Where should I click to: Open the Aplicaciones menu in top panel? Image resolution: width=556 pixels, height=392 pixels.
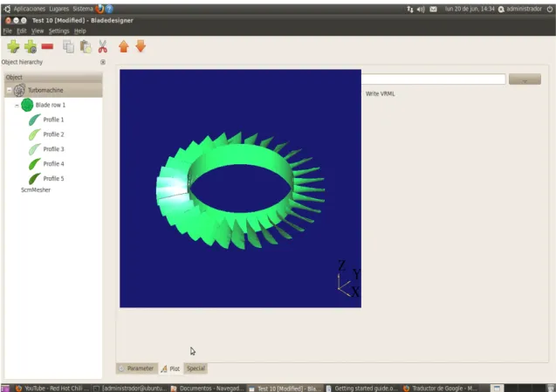point(30,9)
